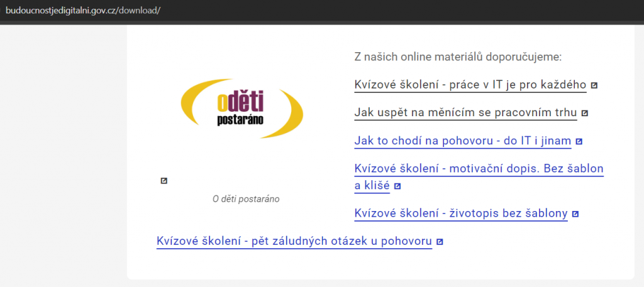Click external icon after 'otázek u pohovoru'
This screenshot has width=644, height=287.
point(440,242)
